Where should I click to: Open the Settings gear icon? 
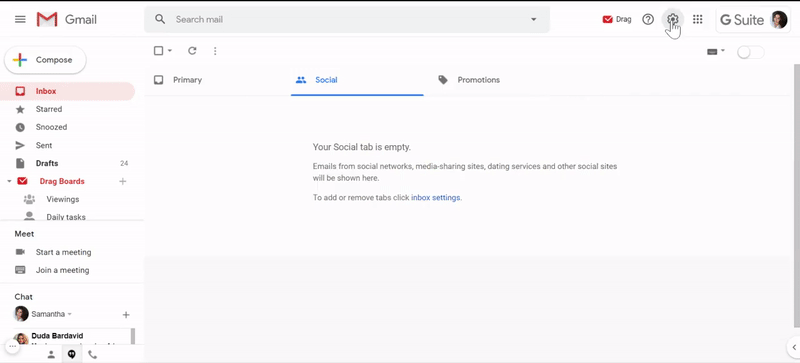click(x=673, y=19)
